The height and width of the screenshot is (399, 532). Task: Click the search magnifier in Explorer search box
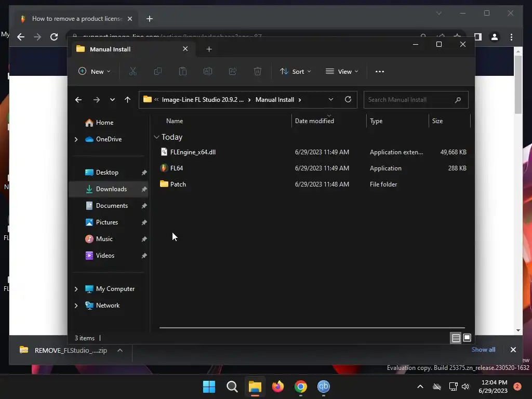pos(458,100)
